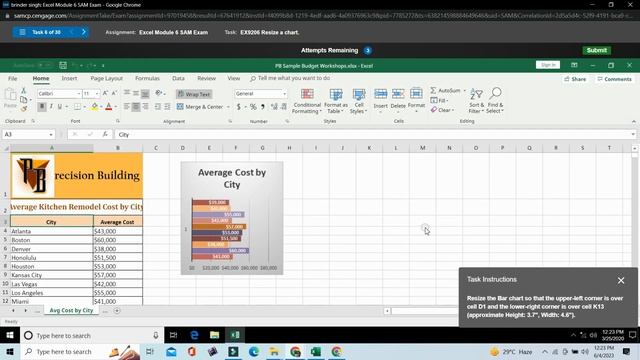Click AutoSum sigma icon
The width and height of the screenshot is (640, 360).
pos(433,90)
